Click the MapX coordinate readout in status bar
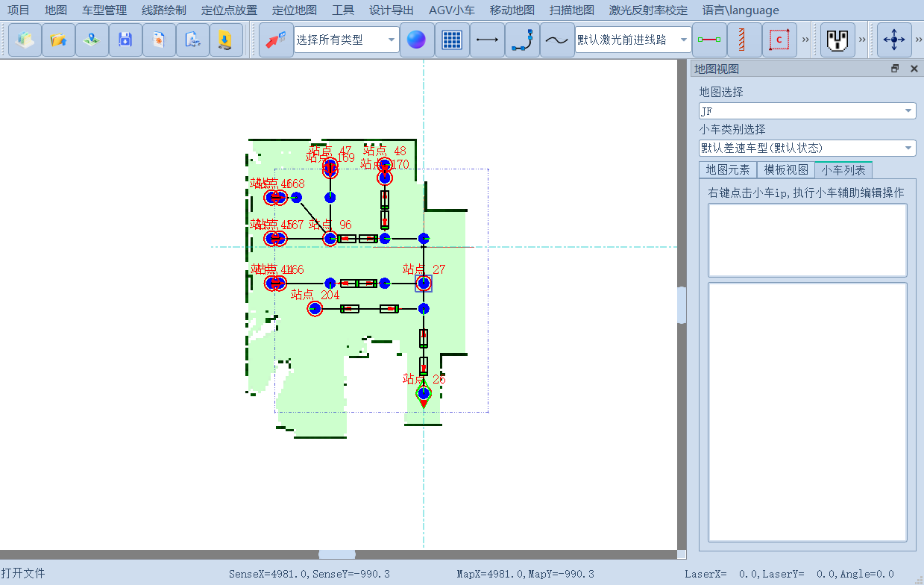The width and height of the screenshot is (924, 585). (x=525, y=574)
